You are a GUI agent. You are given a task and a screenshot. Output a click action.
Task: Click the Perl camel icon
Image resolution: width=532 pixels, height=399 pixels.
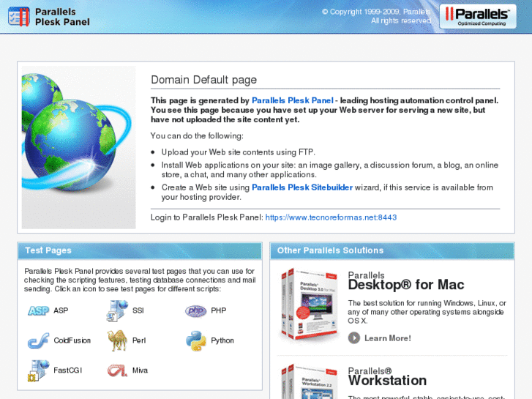tap(117, 340)
